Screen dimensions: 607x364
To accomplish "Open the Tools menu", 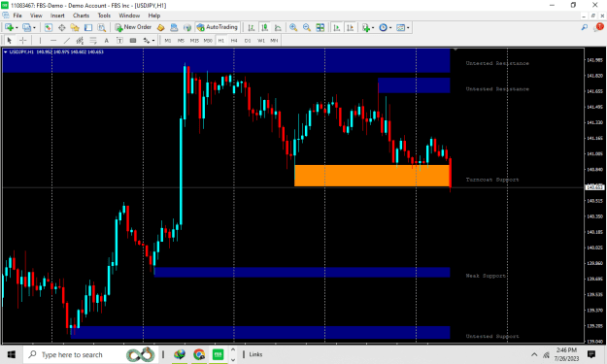I will click(x=104, y=16).
